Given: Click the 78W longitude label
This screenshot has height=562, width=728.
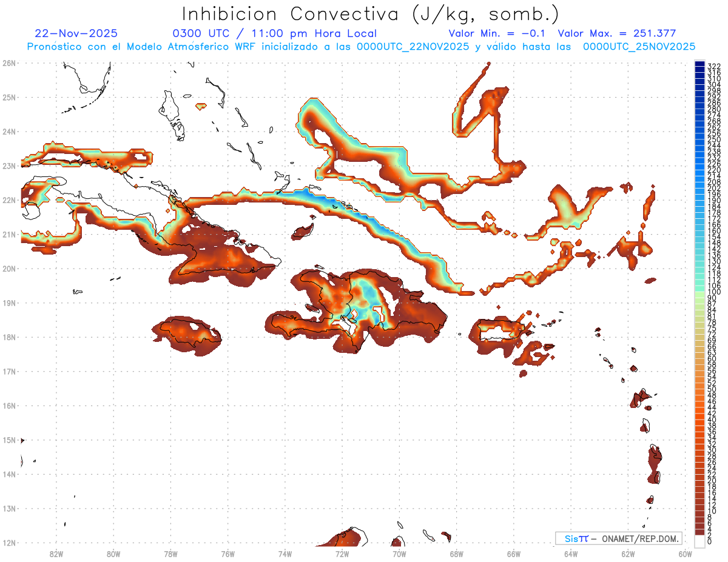Looking at the screenshot, I should click(x=170, y=554).
